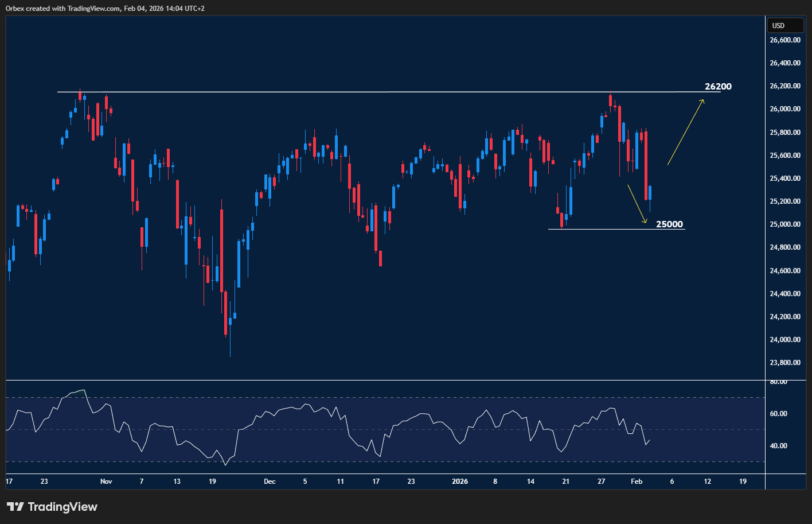The image size is (812, 524).
Task: Select the 2026 marker on the time axis
Action: click(x=460, y=482)
